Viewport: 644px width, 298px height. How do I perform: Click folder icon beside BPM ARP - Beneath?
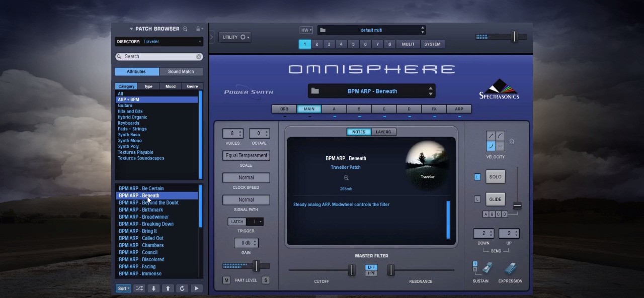click(x=315, y=91)
